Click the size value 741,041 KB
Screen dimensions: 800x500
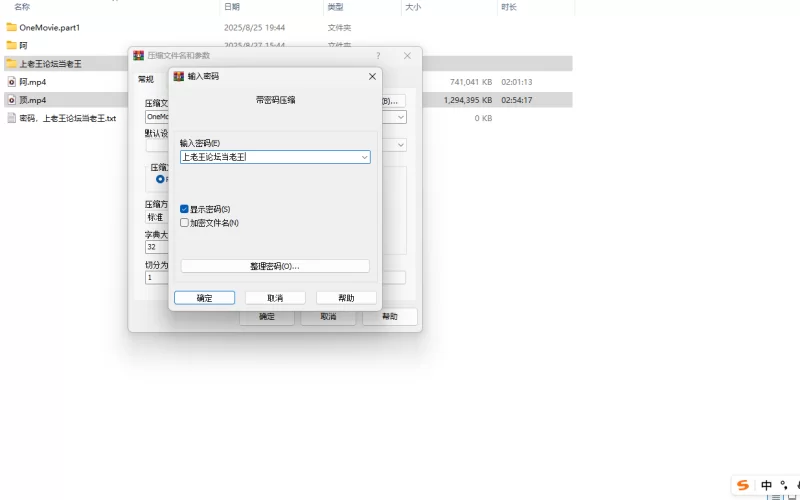click(x=471, y=82)
